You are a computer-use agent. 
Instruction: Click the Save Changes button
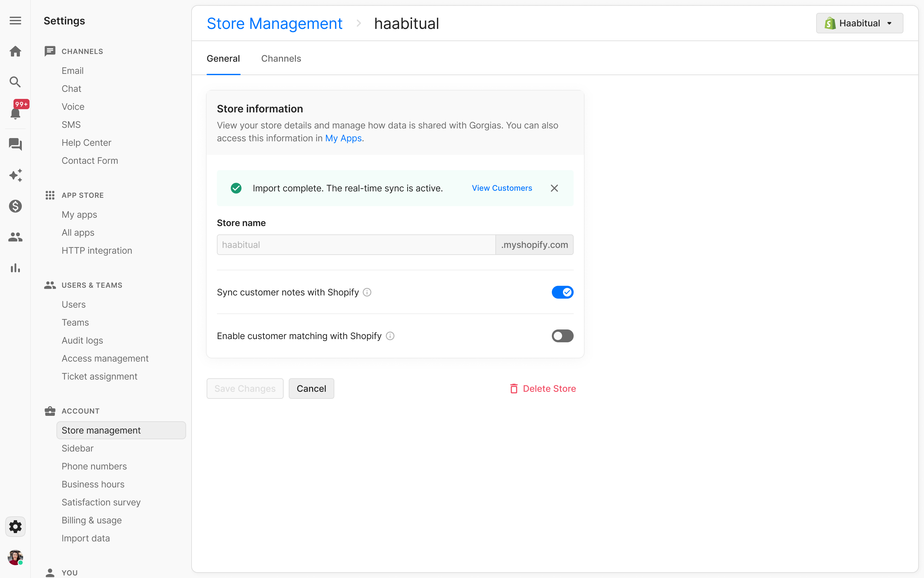coord(245,389)
